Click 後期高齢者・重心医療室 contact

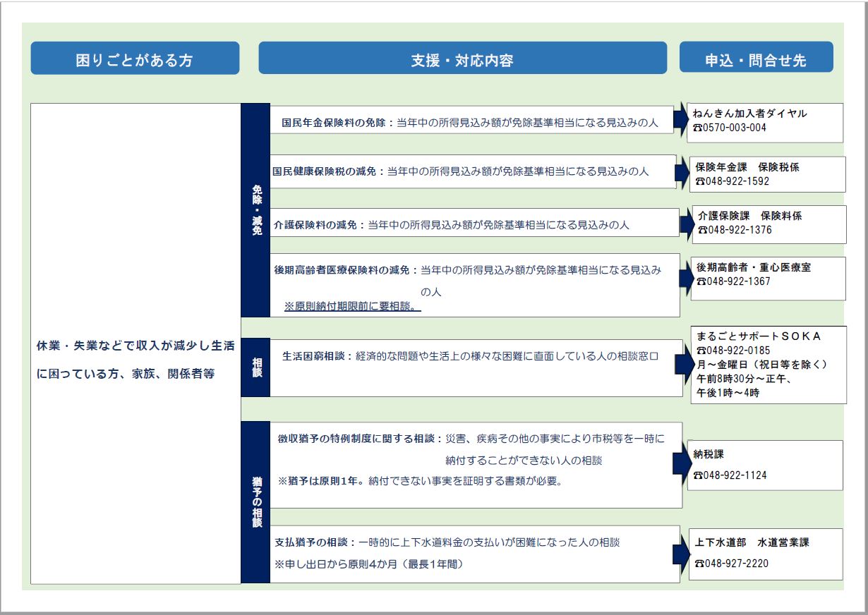(x=768, y=278)
